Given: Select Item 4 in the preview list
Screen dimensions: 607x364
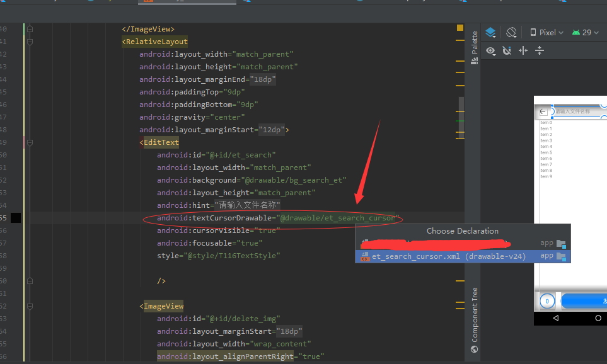Looking at the screenshot, I should tap(546, 147).
